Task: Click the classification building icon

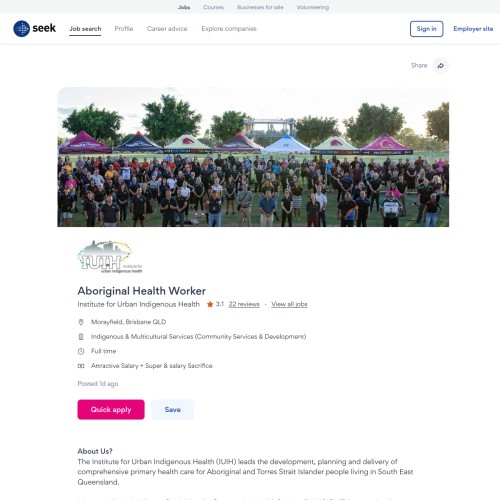Action: [x=81, y=337]
